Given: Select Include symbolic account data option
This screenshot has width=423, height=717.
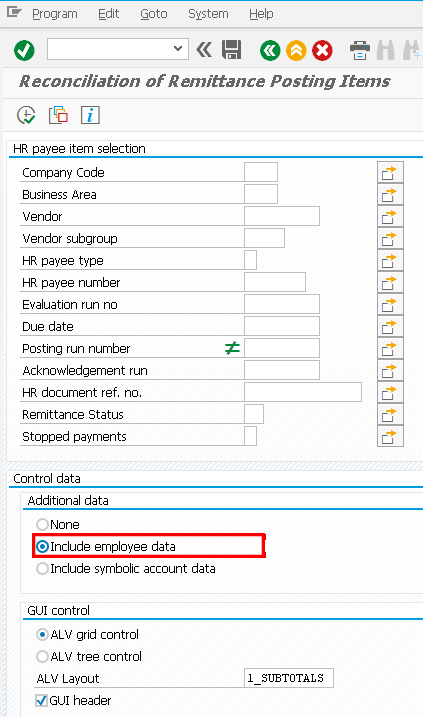Looking at the screenshot, I should [x=42, y=568].
